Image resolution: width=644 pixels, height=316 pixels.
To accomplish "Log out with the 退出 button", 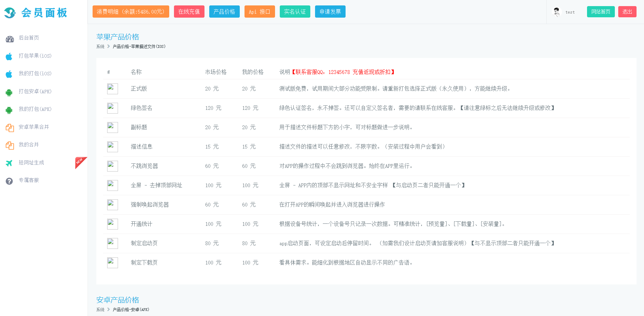I will click(627, 12).
